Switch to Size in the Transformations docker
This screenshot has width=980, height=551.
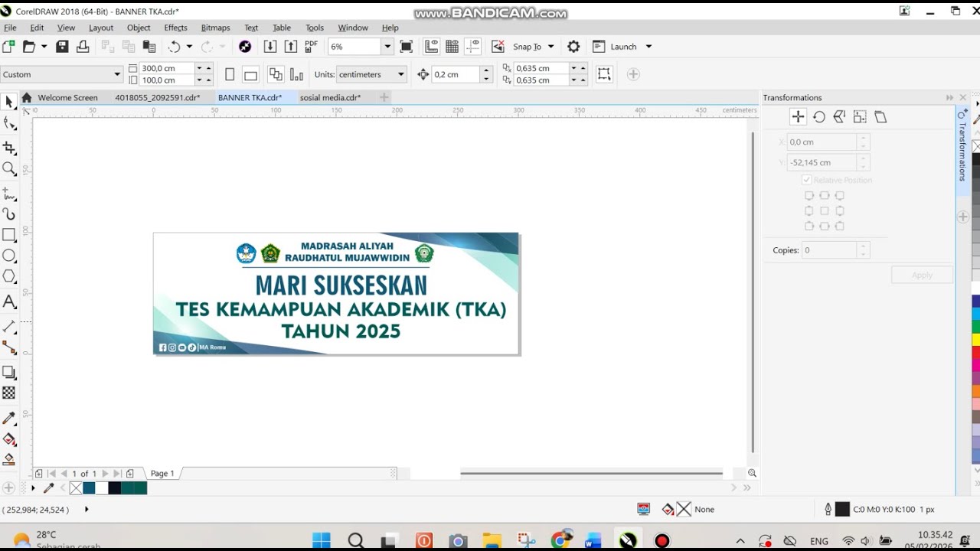[x=860, y=117]
